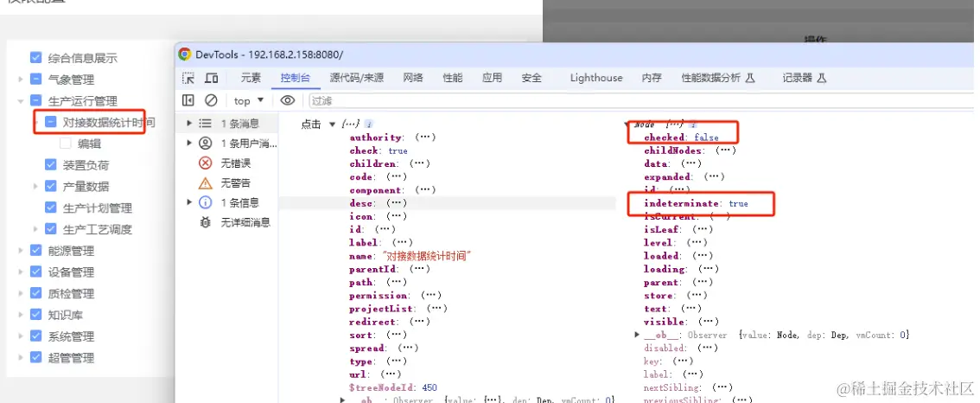
Task: Open the top context dropdown
Action: [x=249, y=100]
